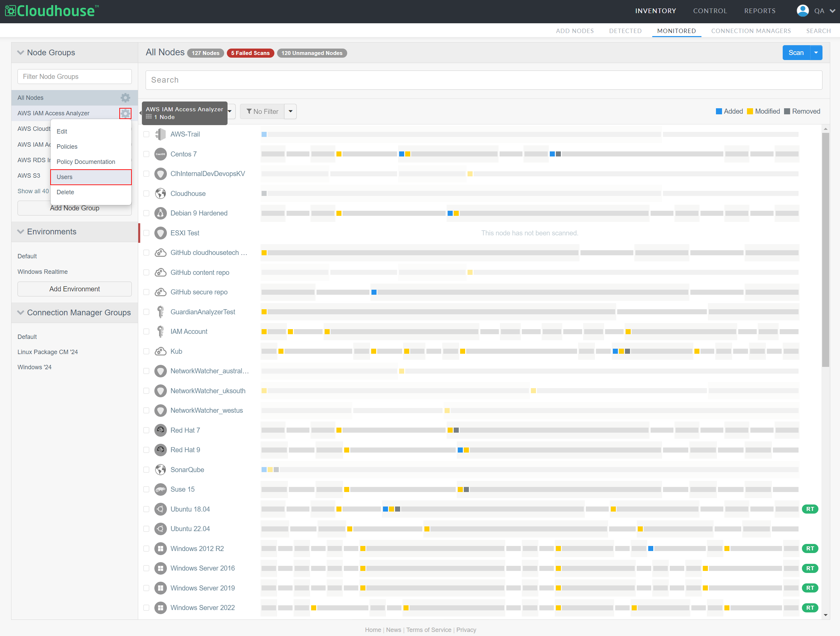Click the Scan button

pos(796,53)
